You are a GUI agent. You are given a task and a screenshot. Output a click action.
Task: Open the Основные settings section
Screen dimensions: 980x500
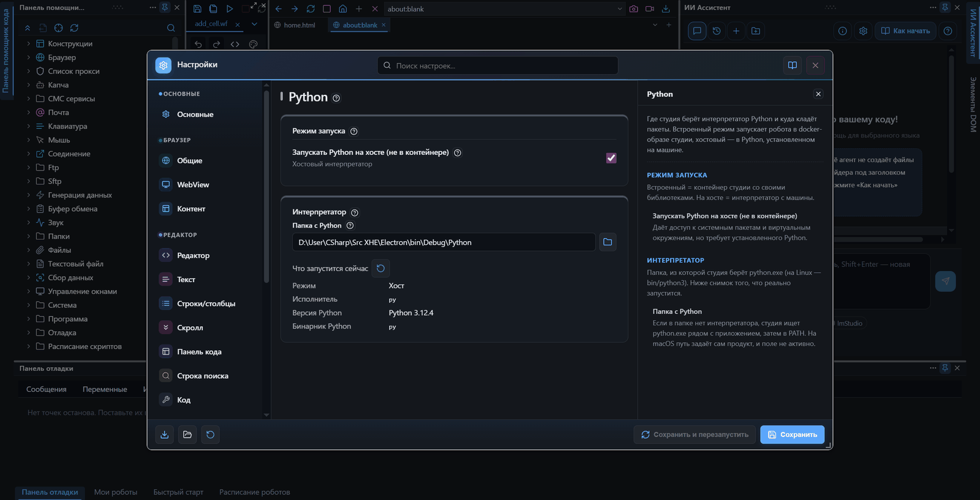coord(195,114)
